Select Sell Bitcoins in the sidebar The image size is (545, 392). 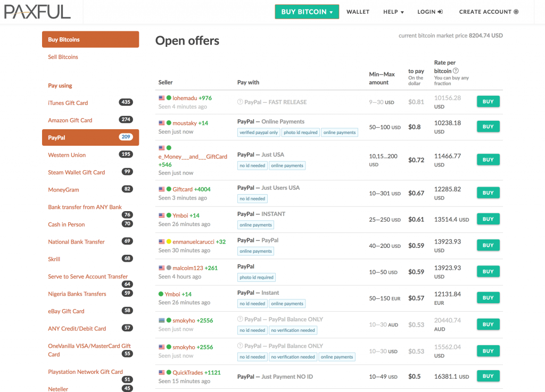[63, 57]
